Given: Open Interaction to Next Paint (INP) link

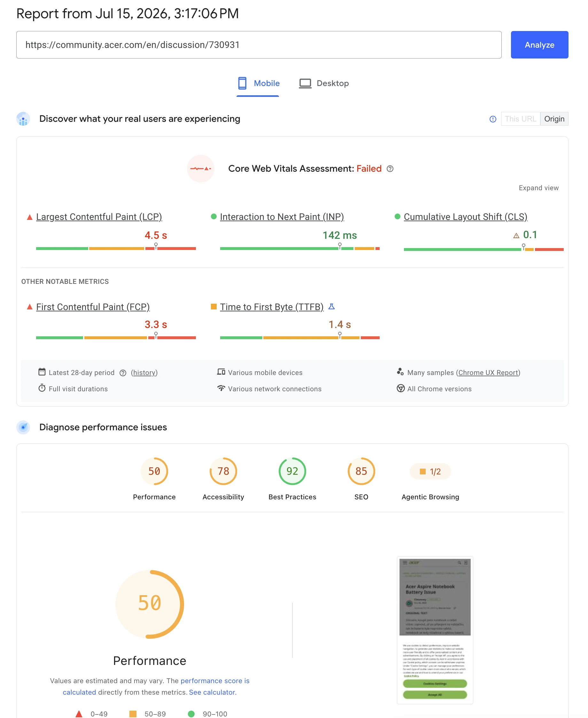Looking at the screenshot, I should [x=282, y=217].
